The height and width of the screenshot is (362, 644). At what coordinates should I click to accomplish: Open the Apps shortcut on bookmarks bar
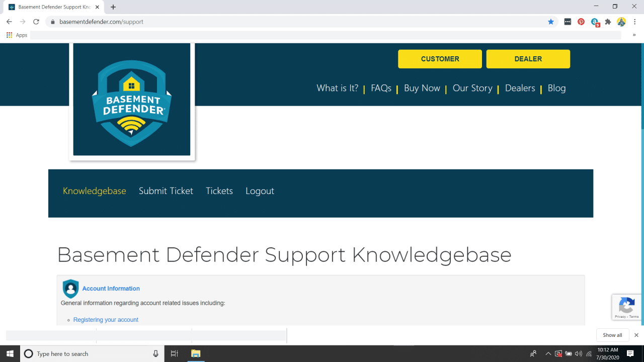click(x=17, y=35)
